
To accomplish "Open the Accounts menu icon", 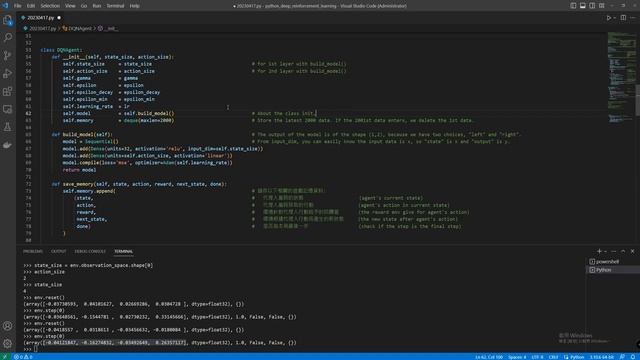I will (x=8, y=326).
